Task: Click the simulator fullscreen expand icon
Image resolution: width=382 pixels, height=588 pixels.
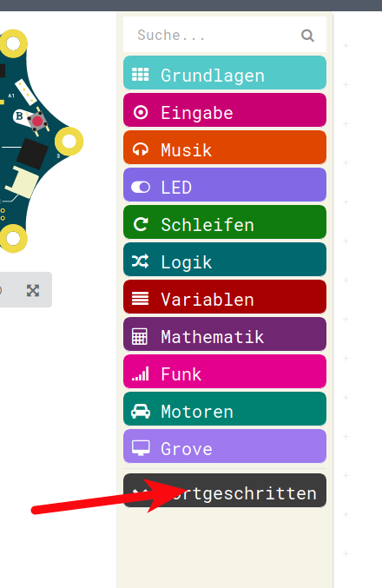Action: (33, 290)
